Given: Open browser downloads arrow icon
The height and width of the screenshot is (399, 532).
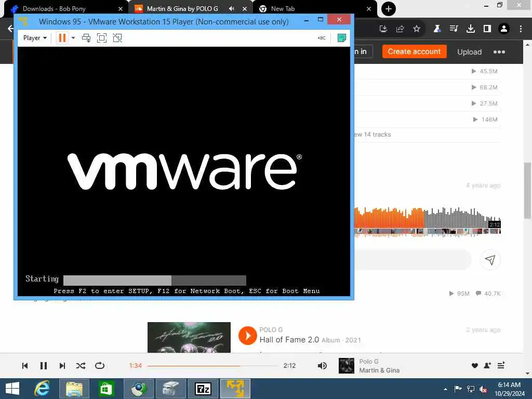Looking at the screenshot, I should point(471,29).
